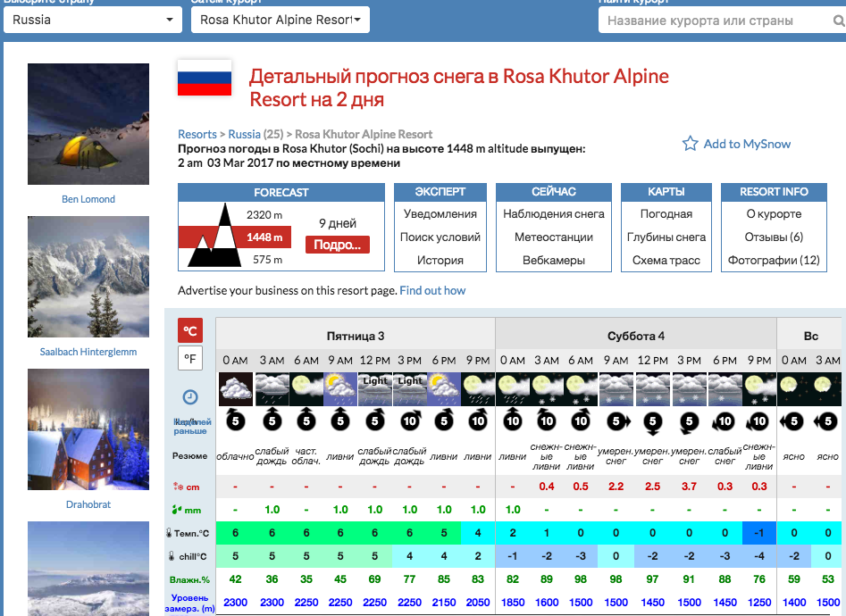The image size is (846, 616).
Task: Open the Rosa Khutor Alpine Resort dropdown
Action: click(x=281, y=20)
